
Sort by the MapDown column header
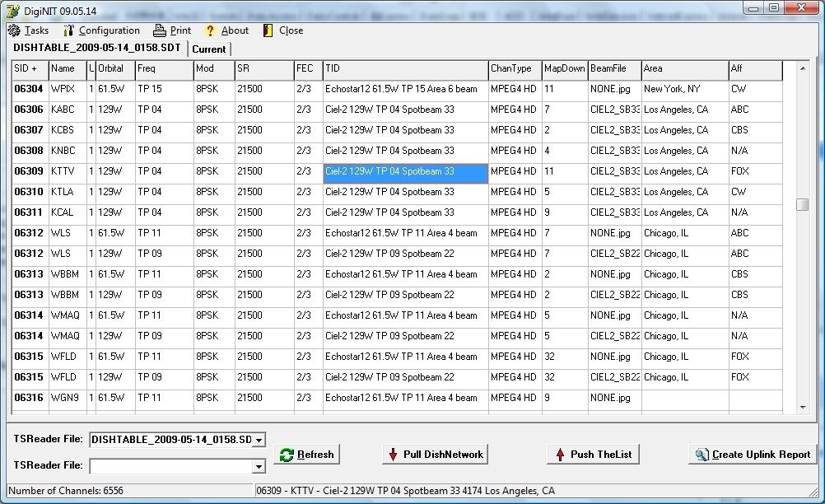pos(565,70)
